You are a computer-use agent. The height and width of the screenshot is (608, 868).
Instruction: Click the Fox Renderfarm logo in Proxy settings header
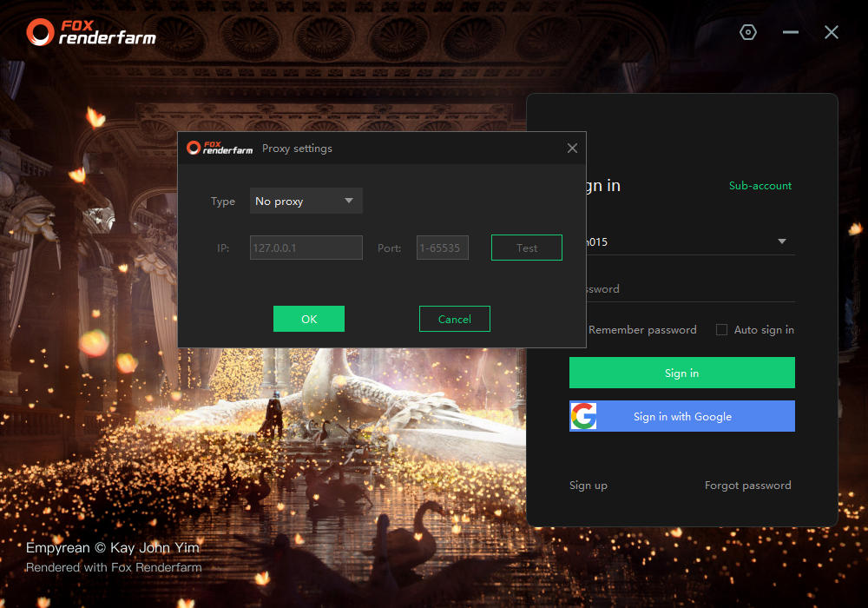tap(220, 148)
